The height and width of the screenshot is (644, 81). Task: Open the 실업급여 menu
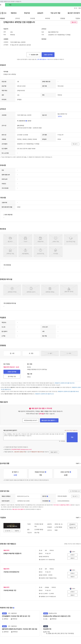point(40,13)
